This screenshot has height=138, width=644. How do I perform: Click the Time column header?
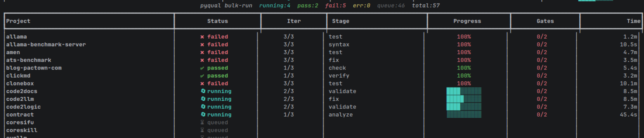(634, 21)
